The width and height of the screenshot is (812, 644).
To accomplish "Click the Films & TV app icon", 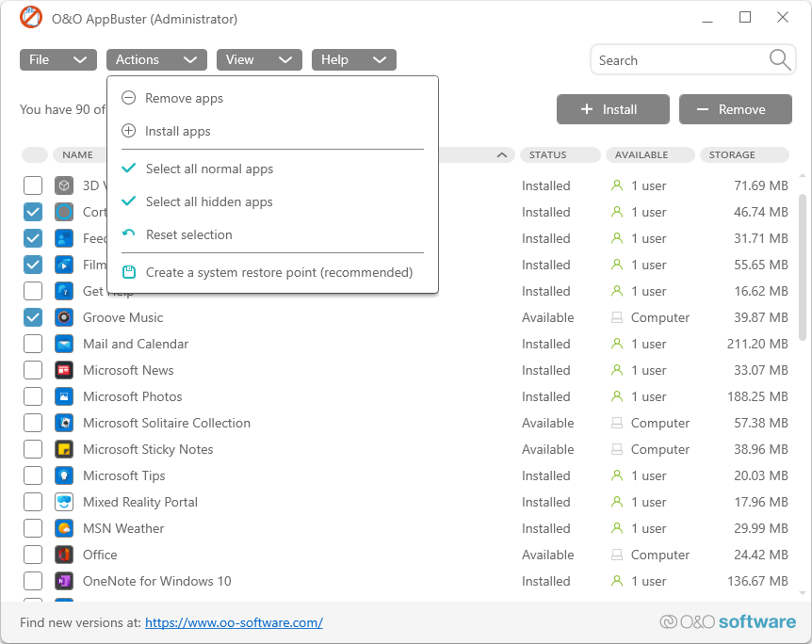I will (x=64, y=265).
